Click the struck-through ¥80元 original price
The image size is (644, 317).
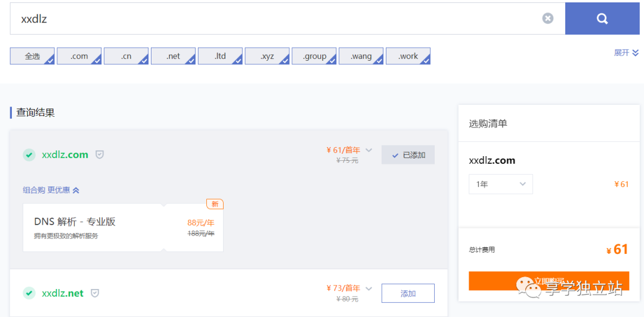tap(347, 299)
